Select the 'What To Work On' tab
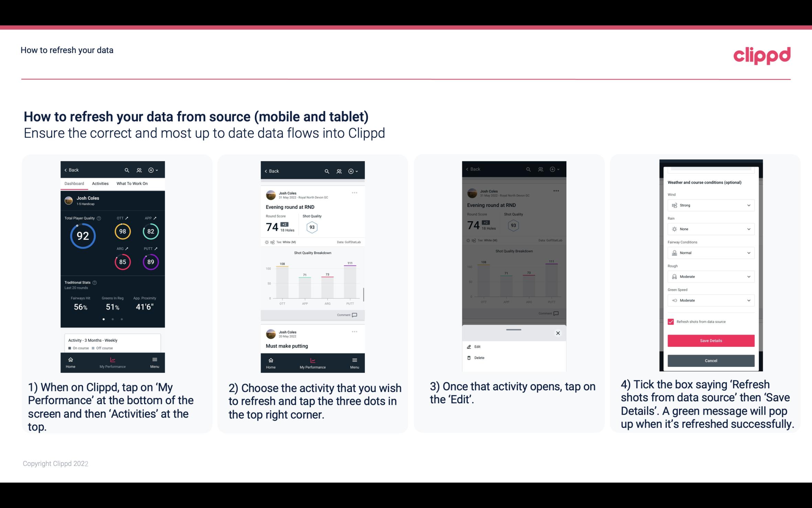812x508 pixels. [130, 183]
